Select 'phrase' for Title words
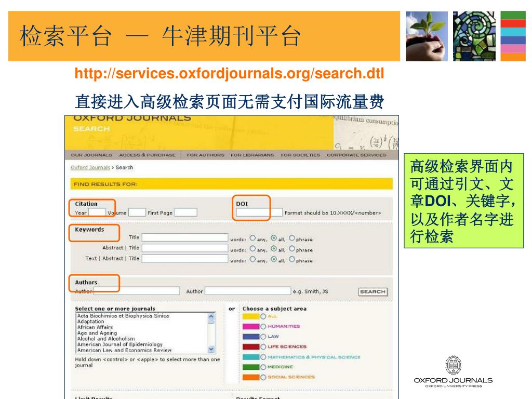The width and height of the screenshot is (532, 399). click(x=292, y=238)
